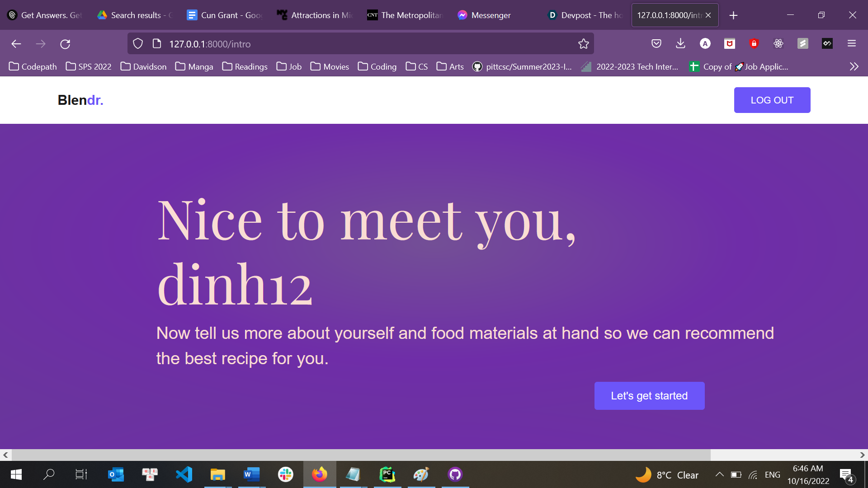Screen dimensions: 868x488
Task: Switch to the Devpost tab
Action: click(585, 15)
